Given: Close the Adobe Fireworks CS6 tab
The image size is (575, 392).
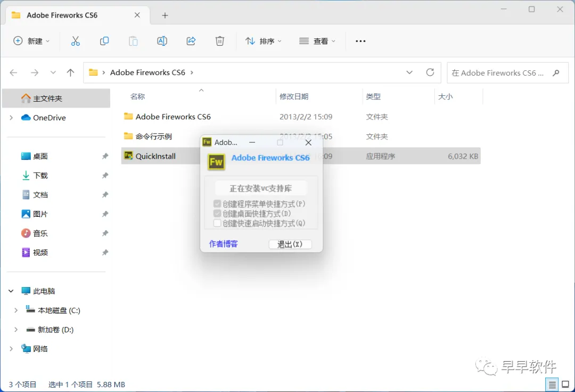Looking at the screenshot, I should [x=137, y=15].
